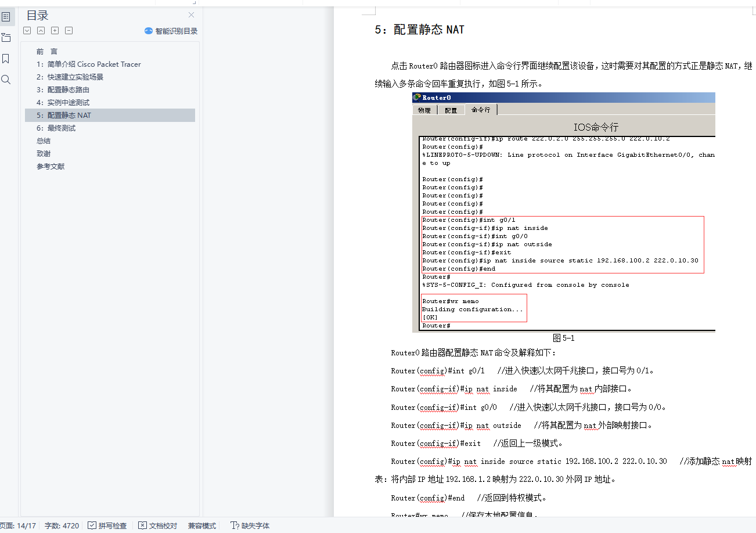Click 兼容模式 in the status bar
The height and width of the screenshot is (533, 756).
[x=202, y=525]
